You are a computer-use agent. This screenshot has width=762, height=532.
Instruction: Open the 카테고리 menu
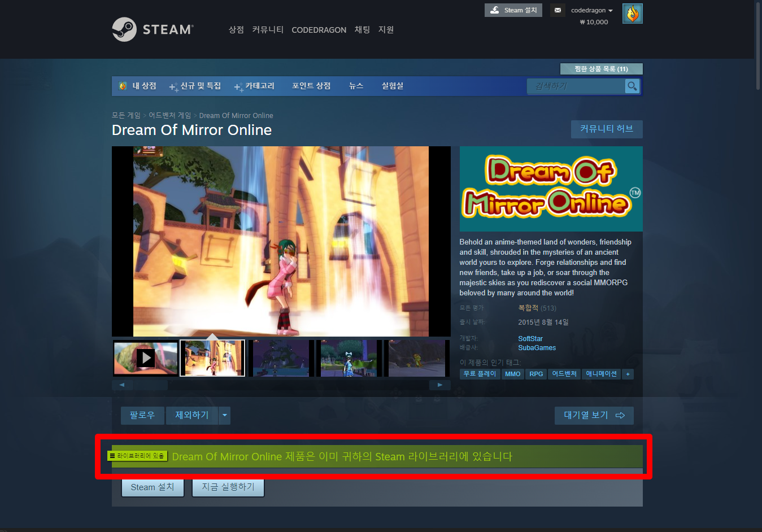[254, 86]
